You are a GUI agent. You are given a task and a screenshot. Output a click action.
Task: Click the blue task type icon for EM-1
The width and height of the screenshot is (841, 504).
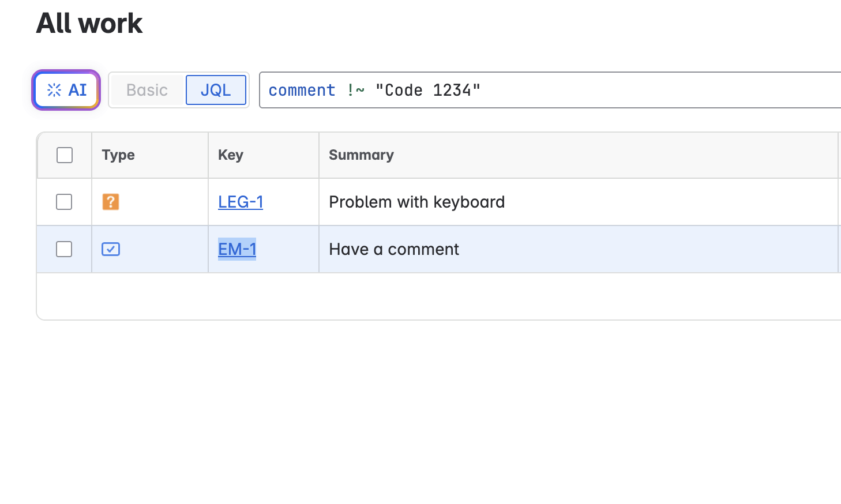pyautogui.click(x=111, y=249)
